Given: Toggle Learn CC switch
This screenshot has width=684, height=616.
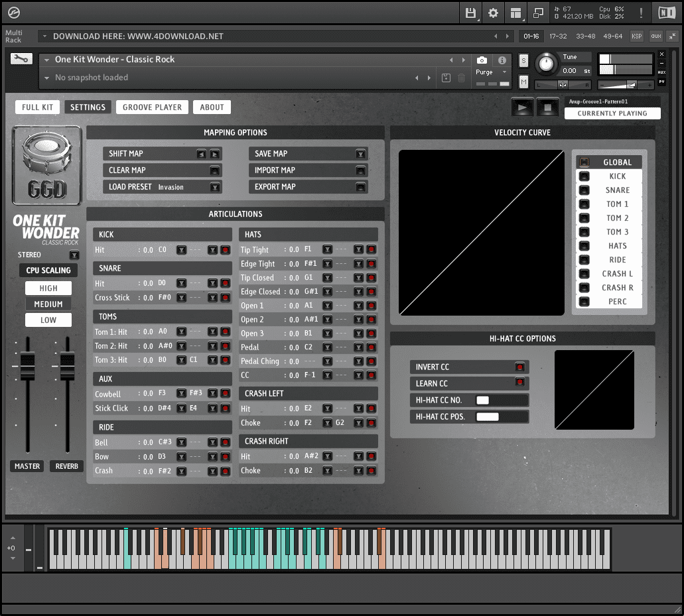Looking at the screenshot, I should pyautogui.click(x=519, y=382).
